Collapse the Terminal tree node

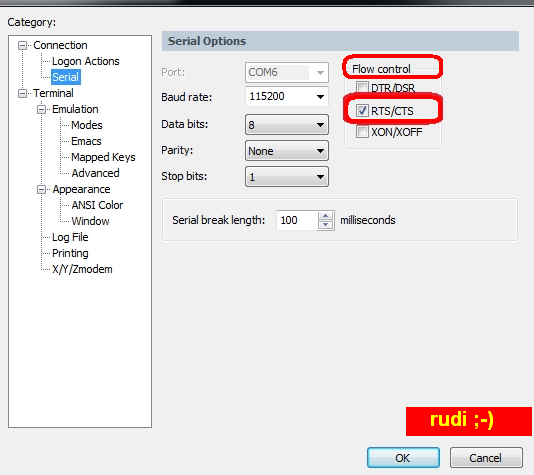22,93
